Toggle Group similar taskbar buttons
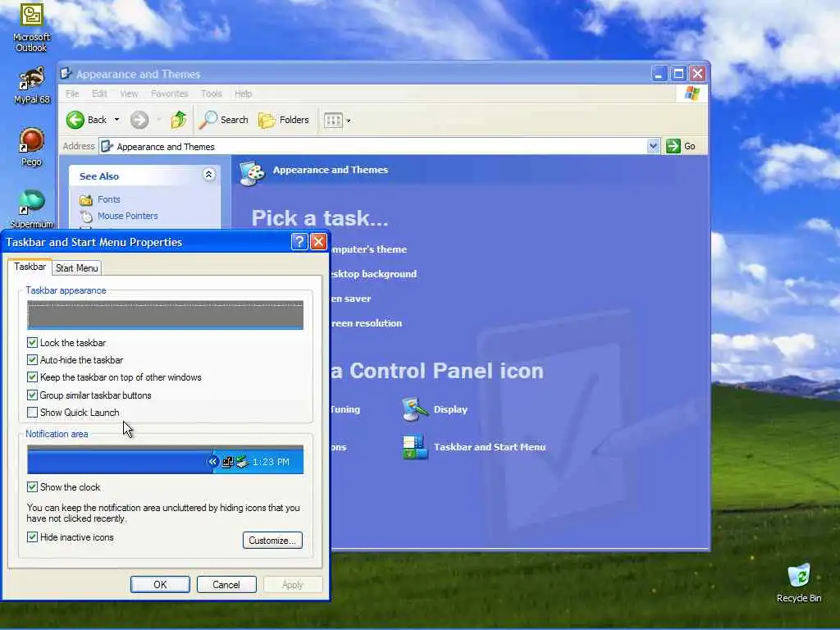This screenshot has width=840, height=630. [32, 395]
